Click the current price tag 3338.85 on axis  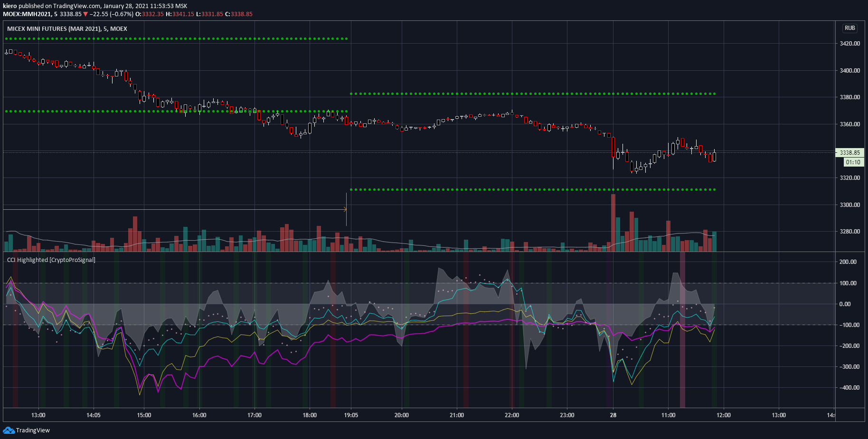[849, 153]
